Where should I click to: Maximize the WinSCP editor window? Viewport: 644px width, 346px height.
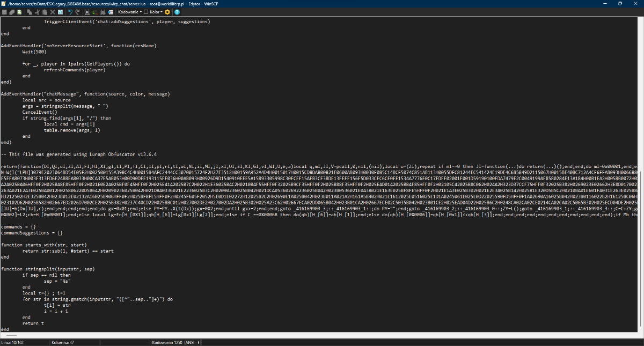(620, 3)
